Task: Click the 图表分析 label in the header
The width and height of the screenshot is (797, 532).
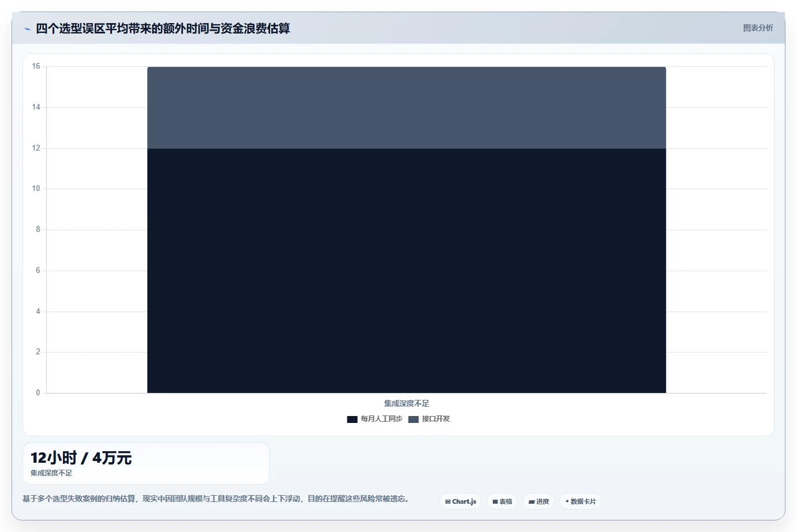Action: click(758, 28)
